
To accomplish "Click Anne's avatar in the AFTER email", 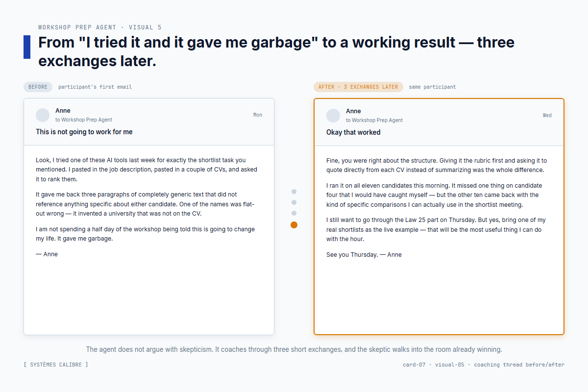I will tap(333, 115).
